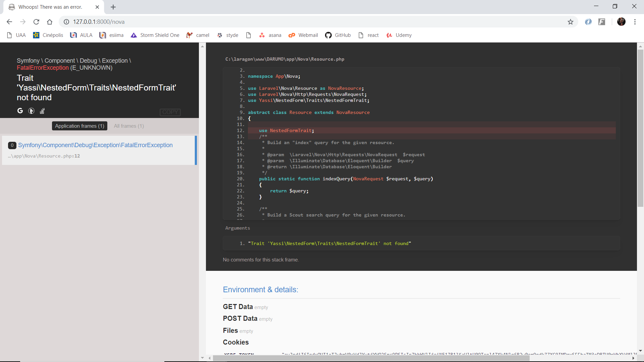
Task: Click the COPY exception button
Action: pos(170,112)
